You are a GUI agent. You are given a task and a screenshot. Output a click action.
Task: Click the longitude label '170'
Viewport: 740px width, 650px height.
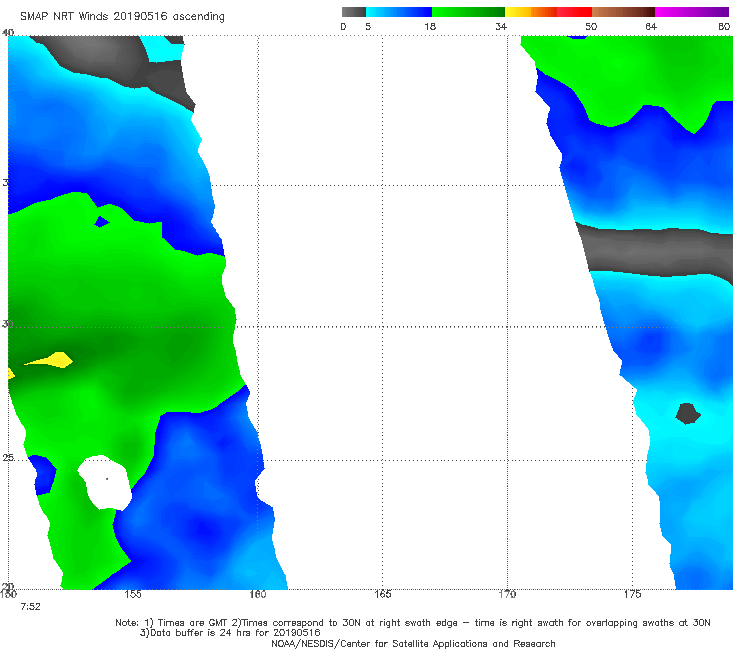pos(507,594)
